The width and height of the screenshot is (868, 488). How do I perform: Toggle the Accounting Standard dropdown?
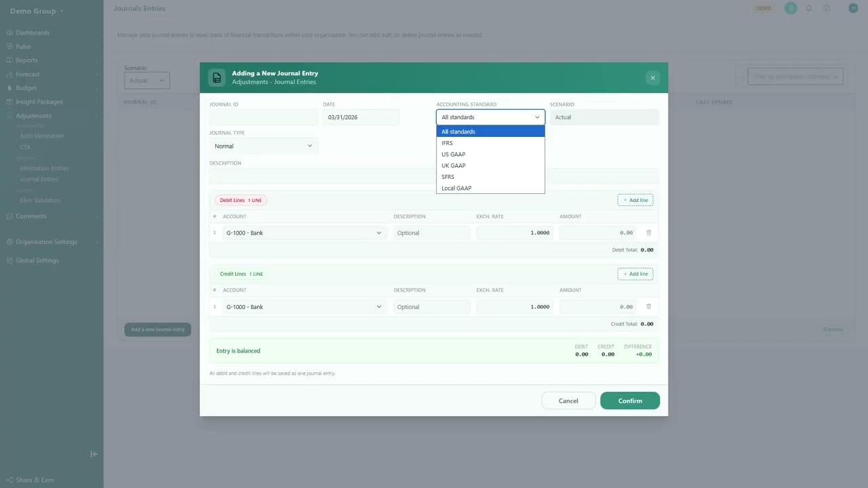[x=490, y=117]
